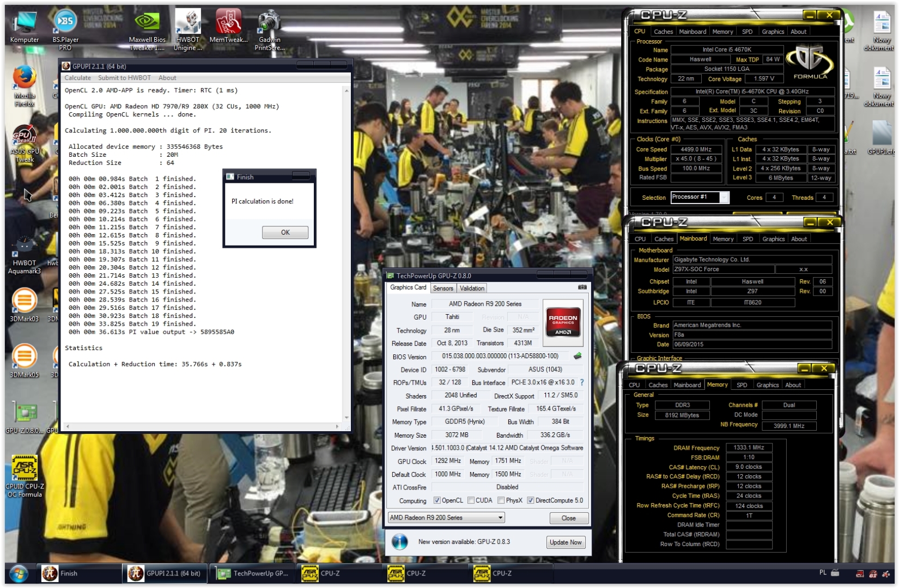Open GPU selector dropdown in GPU-Z
The width and height of the screenshot is (899, 588).
(447, 517)
